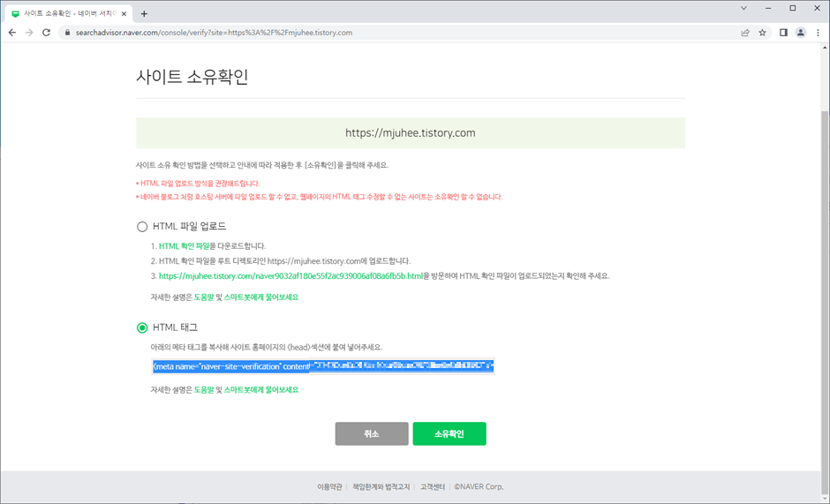Click the green 소유확인 button
This screenshot has height=504, width=830.
(449, 433)
